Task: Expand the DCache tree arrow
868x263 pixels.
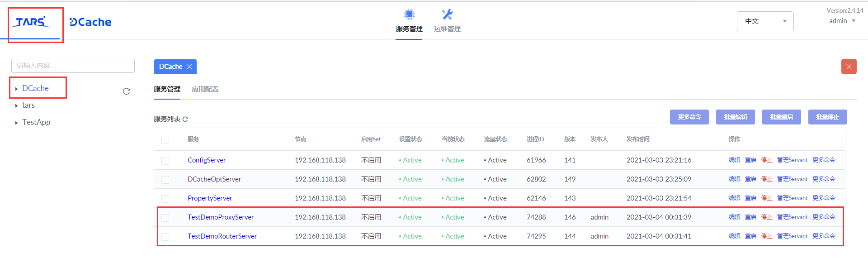Action: tap(16, 89)
